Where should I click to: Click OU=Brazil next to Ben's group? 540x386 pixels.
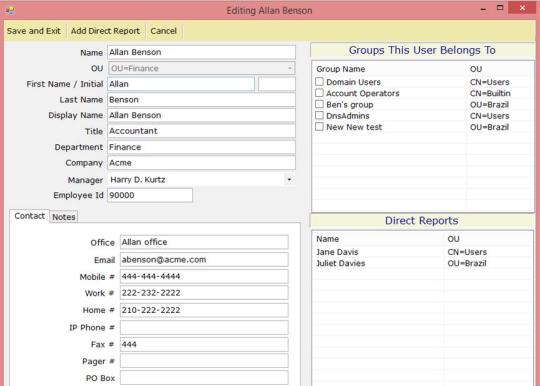click(489, 105)
